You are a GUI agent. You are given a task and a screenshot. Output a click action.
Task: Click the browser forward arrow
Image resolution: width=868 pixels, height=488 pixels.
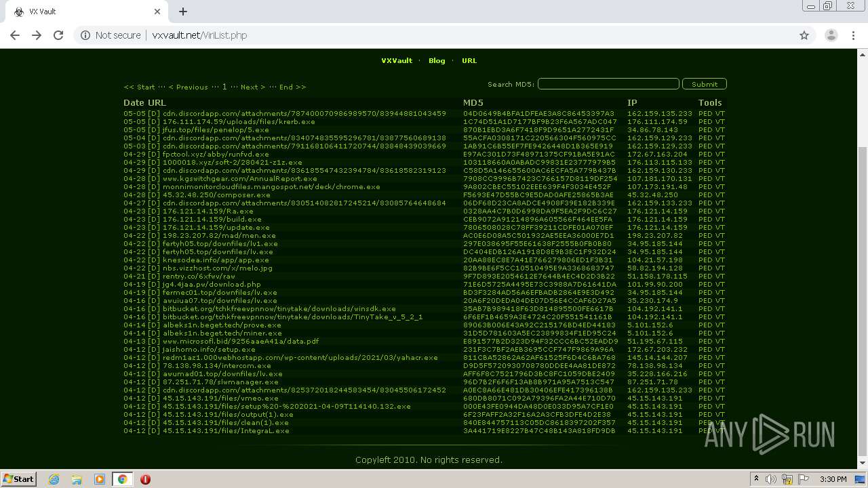pyautogui.click(x=37, y=35)
